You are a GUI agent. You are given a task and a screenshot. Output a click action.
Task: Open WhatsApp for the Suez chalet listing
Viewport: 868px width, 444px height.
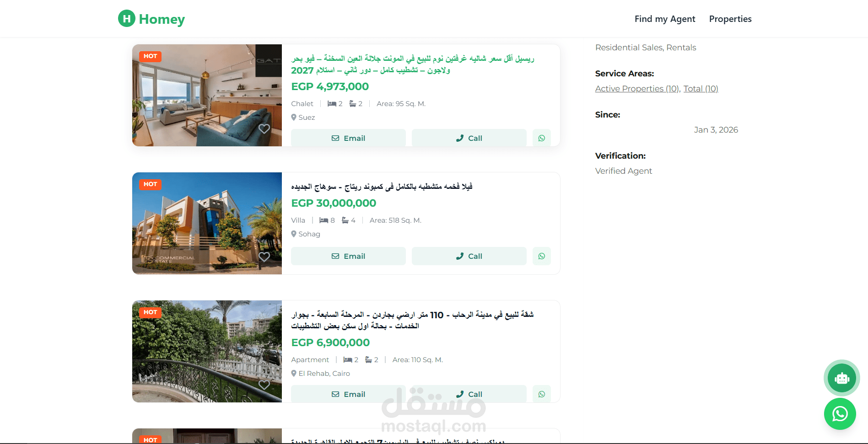[542, 138]
